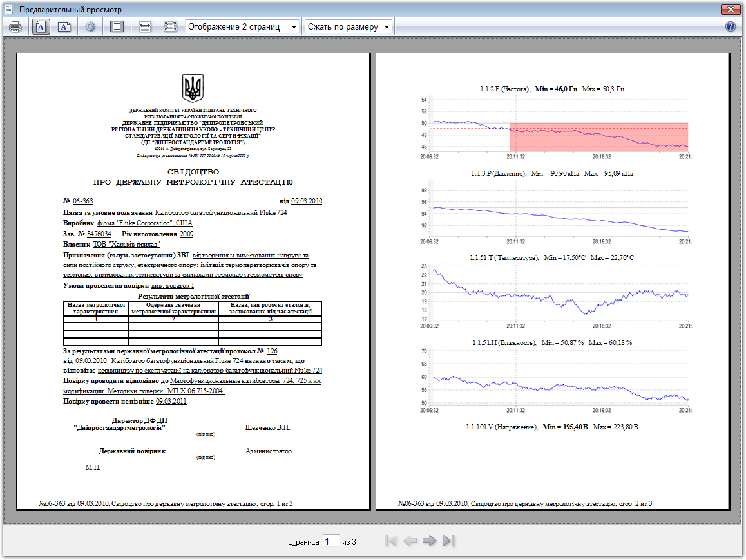Viewport: 746px width, 560px height.
Task: Click the '1.1.3.P (Давление)' chart title
Action: [x=498, y=174]
